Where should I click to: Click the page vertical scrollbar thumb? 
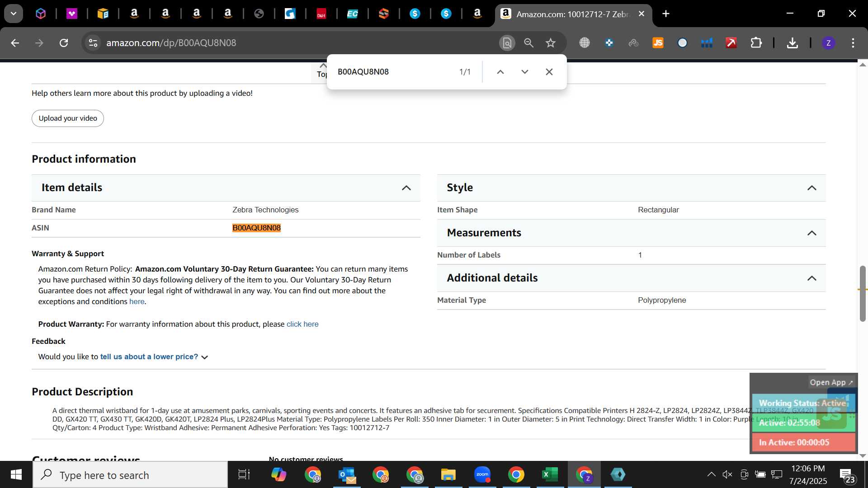[x=863, y=294]
